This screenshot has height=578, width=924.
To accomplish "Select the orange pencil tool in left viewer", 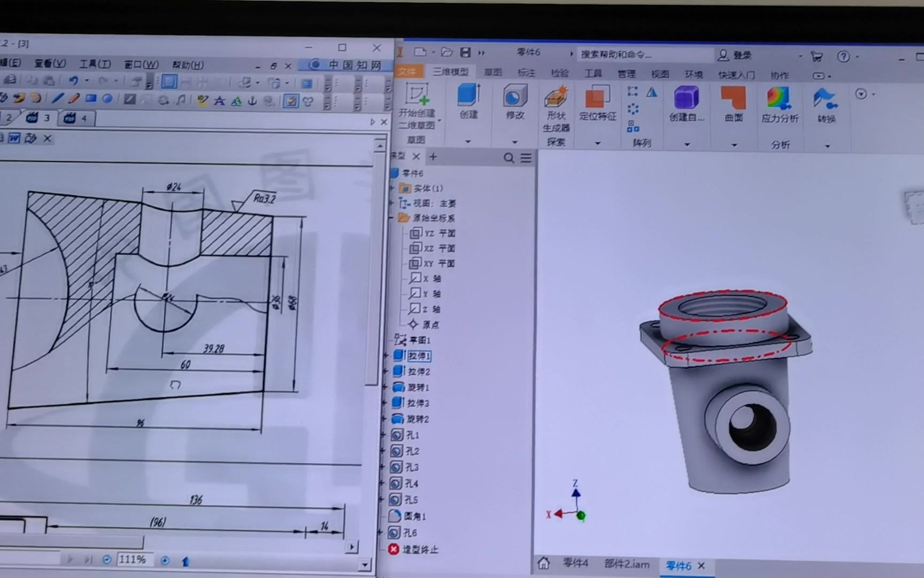I will pyautogui.click(x=74, y=98).
